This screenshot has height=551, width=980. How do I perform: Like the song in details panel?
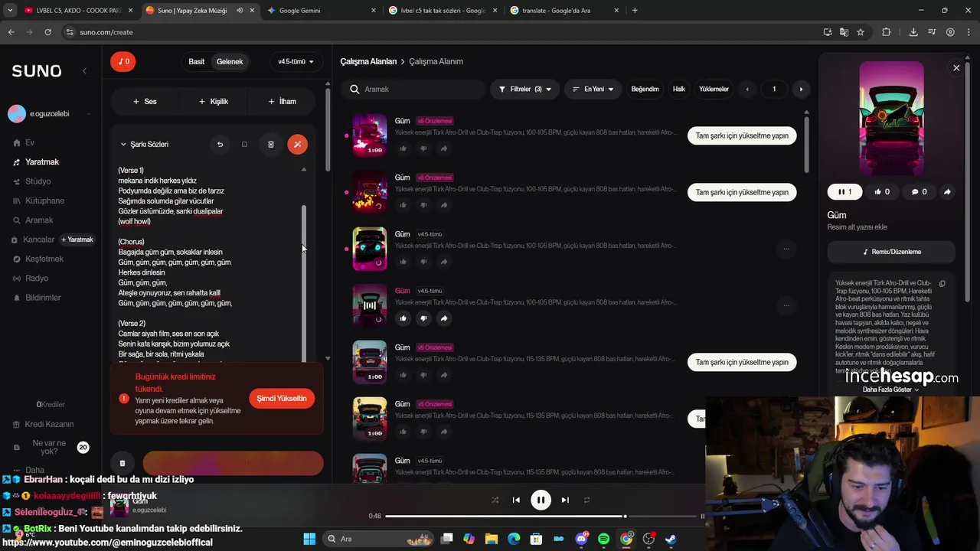tap(882, 192)
